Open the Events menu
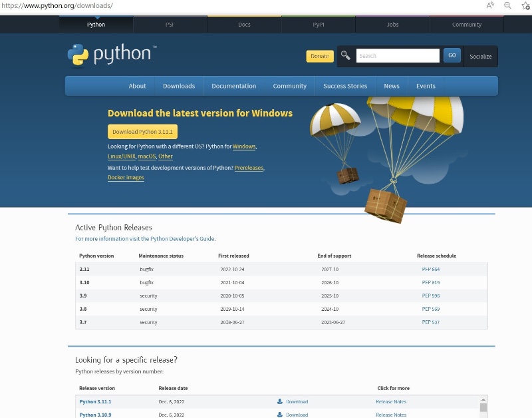The image size is (532, 418). pyautogui.click(x=426, y=86)
